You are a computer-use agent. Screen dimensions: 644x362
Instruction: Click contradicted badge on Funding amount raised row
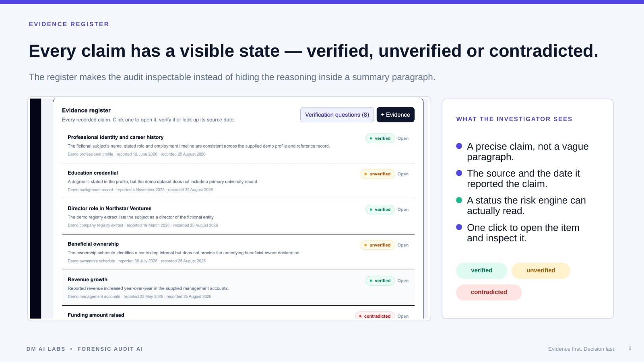point(375,316)
